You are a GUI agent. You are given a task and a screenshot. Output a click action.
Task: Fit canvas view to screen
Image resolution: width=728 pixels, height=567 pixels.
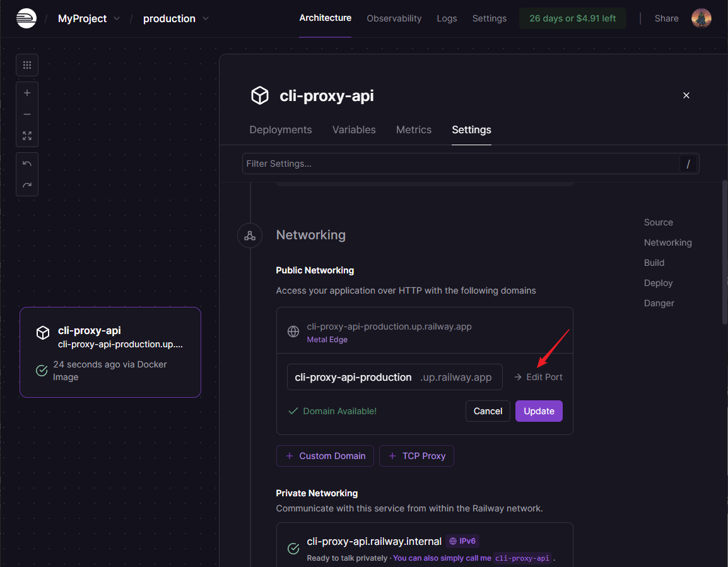coord(27,136)
